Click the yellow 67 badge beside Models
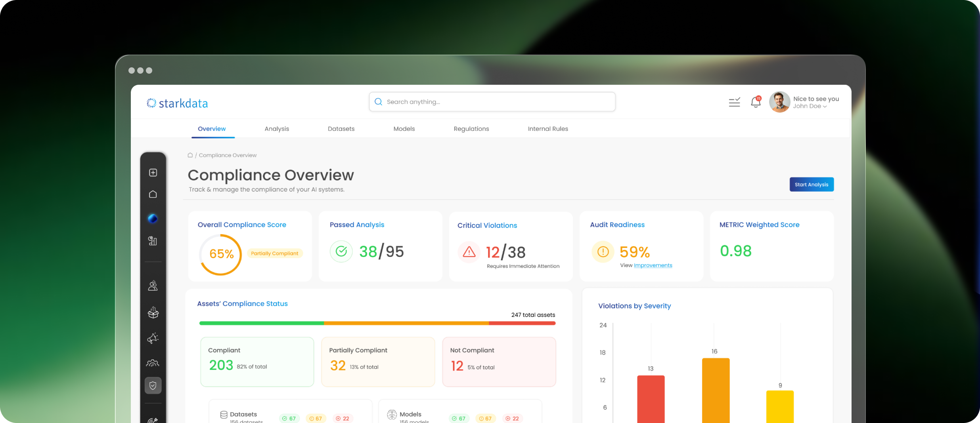The image size is (980, 423). pos(485,419)
